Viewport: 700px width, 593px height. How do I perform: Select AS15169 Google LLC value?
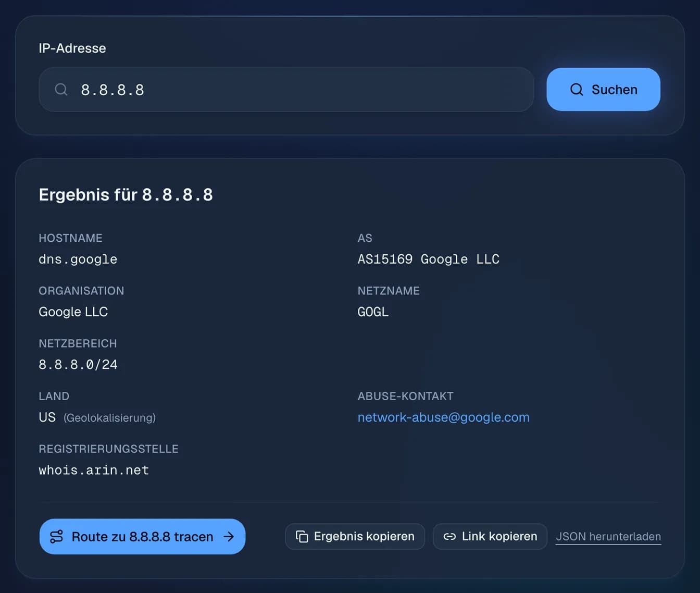click(x=428, y=259)
